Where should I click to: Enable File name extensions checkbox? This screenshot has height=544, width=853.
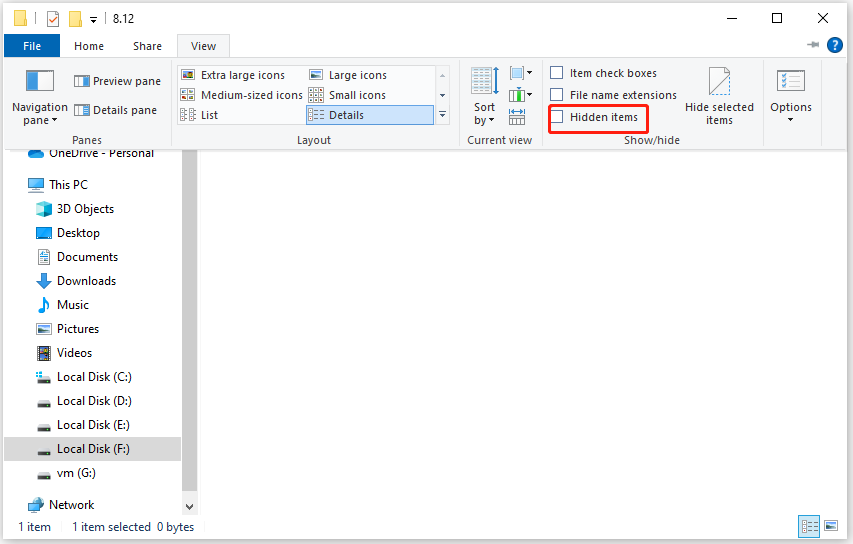(x=557, y=95)
